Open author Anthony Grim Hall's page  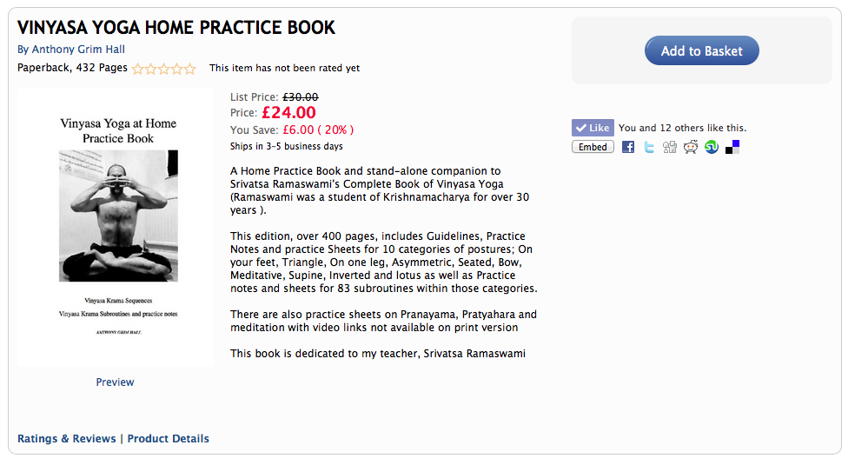click(78, 50)
